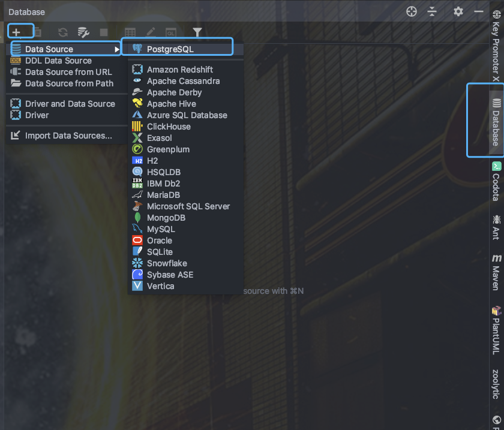Click the Stop square icon
The height and width of the screenshot is (430, 504).
coord(104,32)
